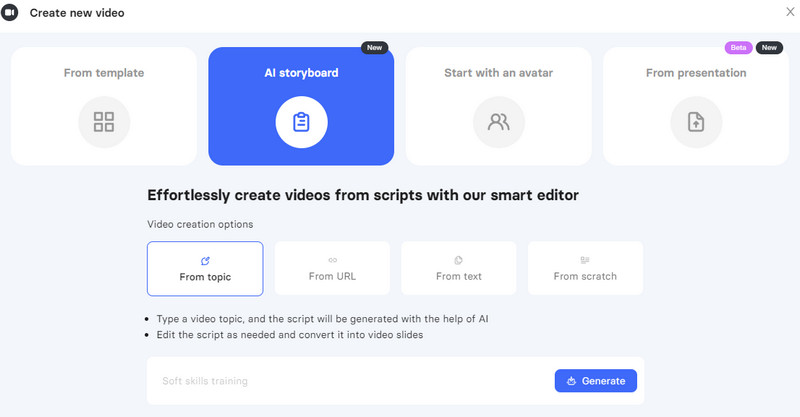The image size is (800, 417).
Task: Click the New badge on AI storyboard
Action: tap(374, 47)
